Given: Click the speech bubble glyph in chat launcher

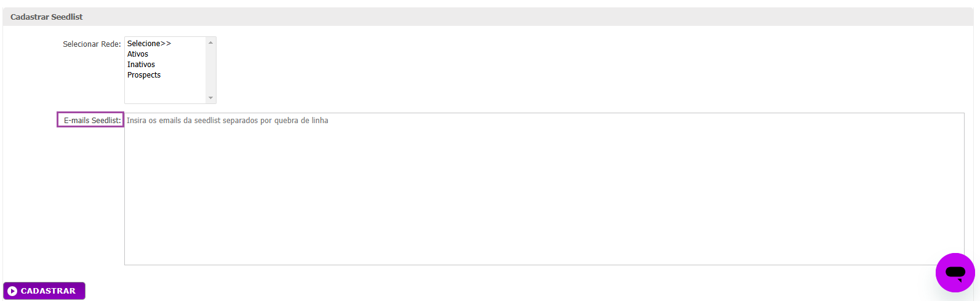Looking at the screenshot, I should pyautogui.click(x=955, y=273).
